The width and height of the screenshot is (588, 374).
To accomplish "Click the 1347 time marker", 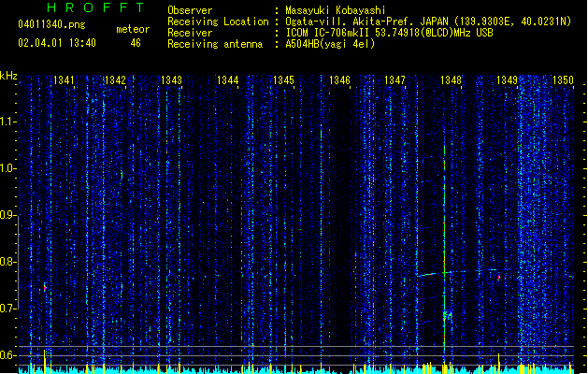I will point(394,79).
